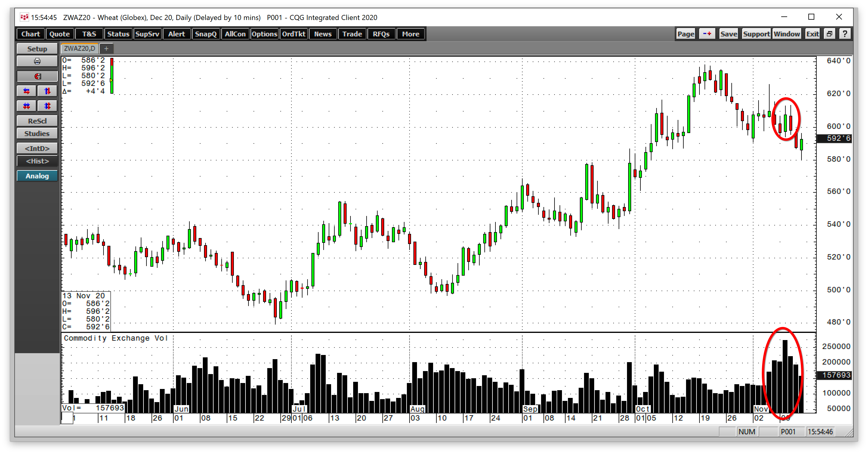Open the Window menu
The image size is (868, 454).
pos(787,34)
